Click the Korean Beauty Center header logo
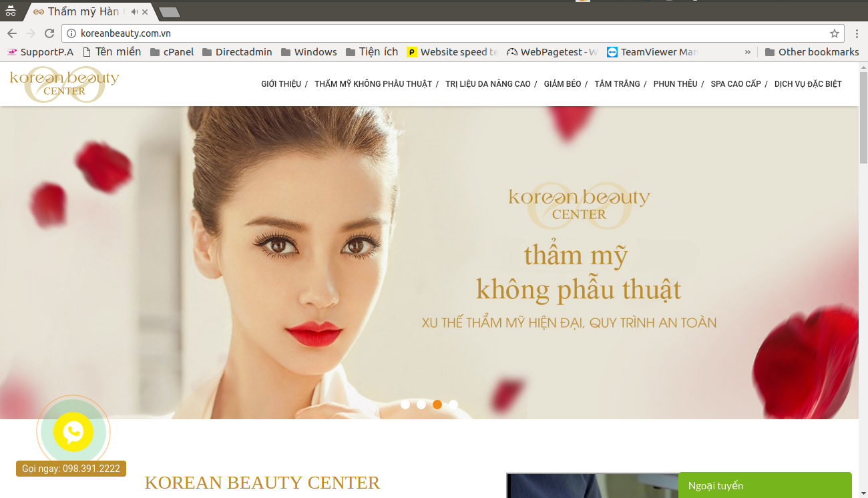 point(65,84)
